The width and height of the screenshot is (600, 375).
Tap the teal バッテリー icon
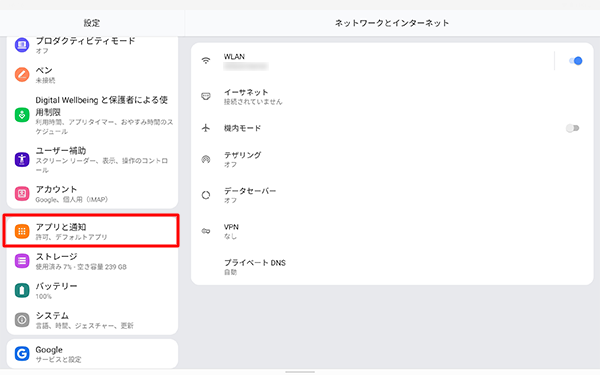(22, 290)
